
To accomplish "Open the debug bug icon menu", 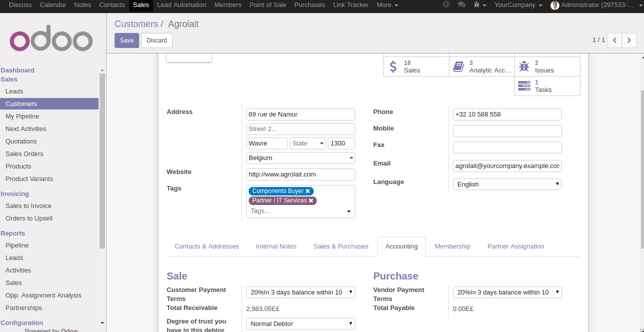I will click(x=479, y=5).
